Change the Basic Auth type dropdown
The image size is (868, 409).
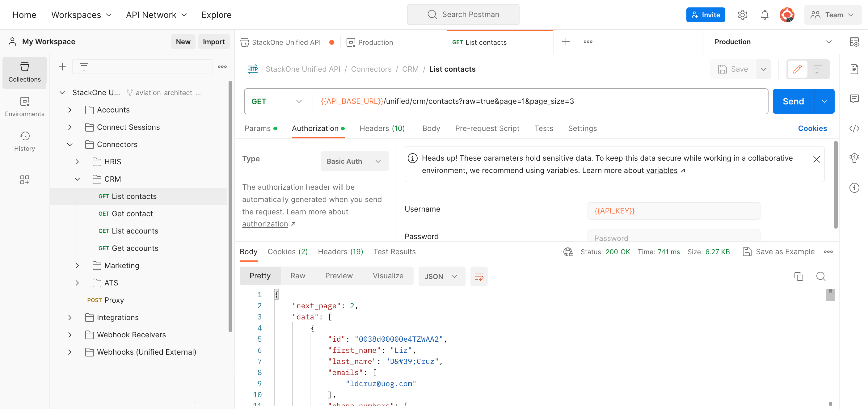coord(355,161)
